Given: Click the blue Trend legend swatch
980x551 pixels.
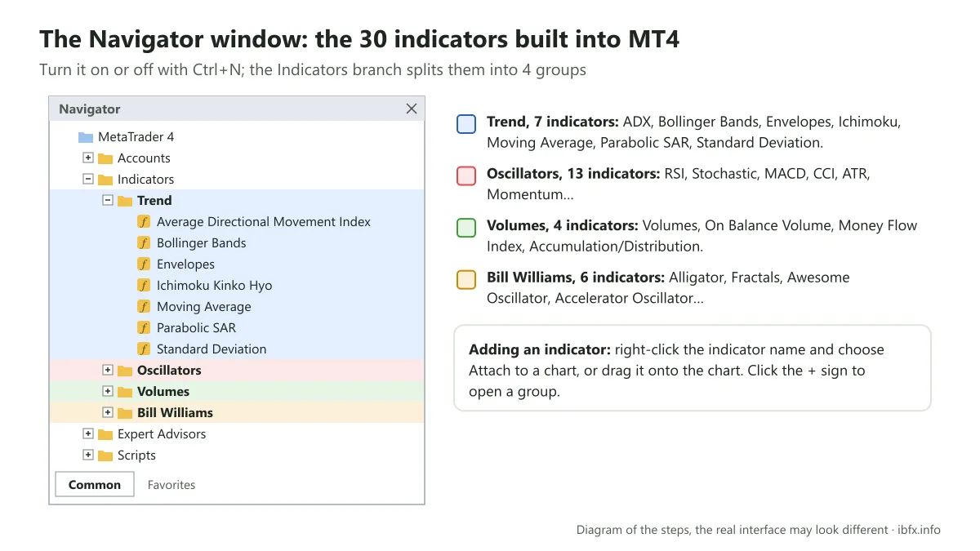Looking at the screenshot, I should [x=466, y=124].
